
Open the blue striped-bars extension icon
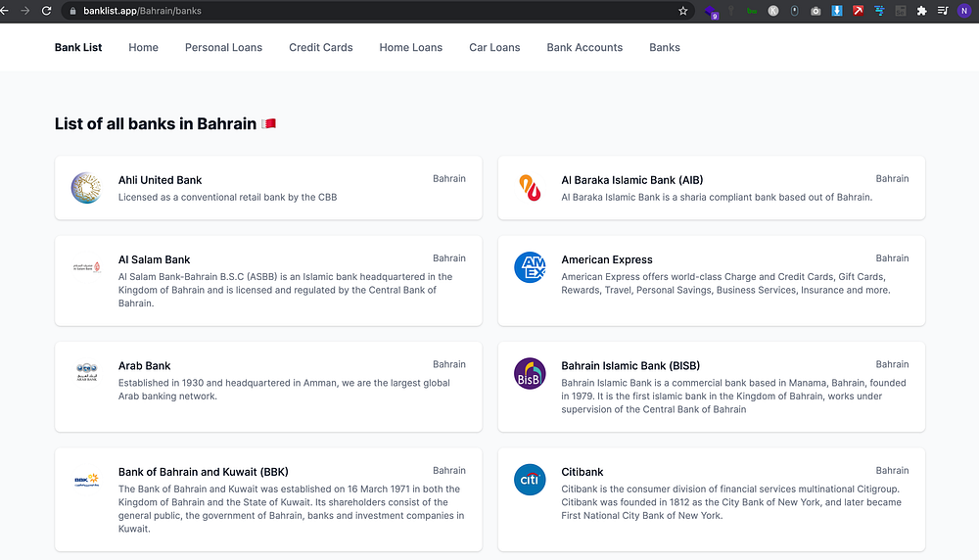pyautogui.click(x=880, y=11)
